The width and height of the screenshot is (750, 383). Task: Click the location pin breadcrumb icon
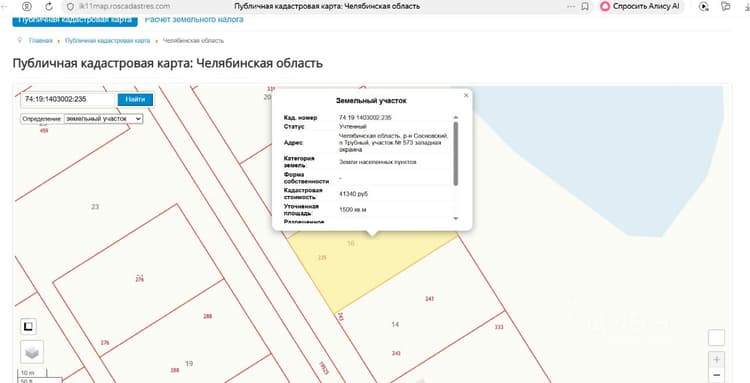(x=20, y=41)
